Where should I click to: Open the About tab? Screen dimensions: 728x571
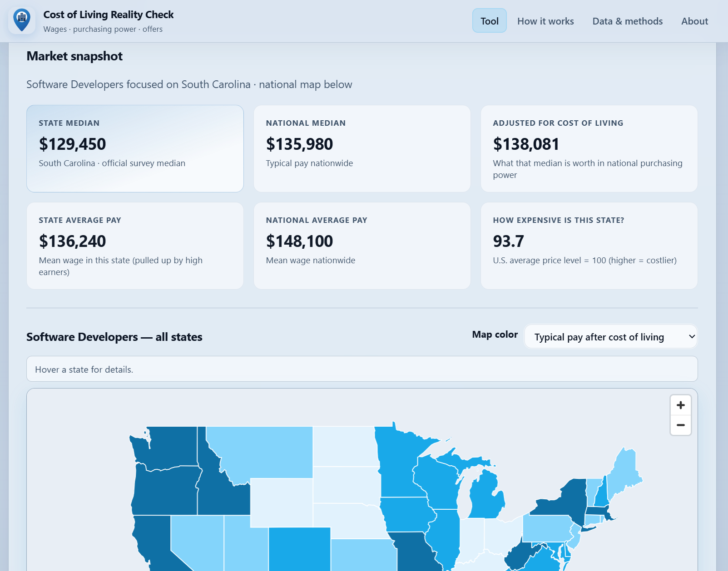pos(694,21)
